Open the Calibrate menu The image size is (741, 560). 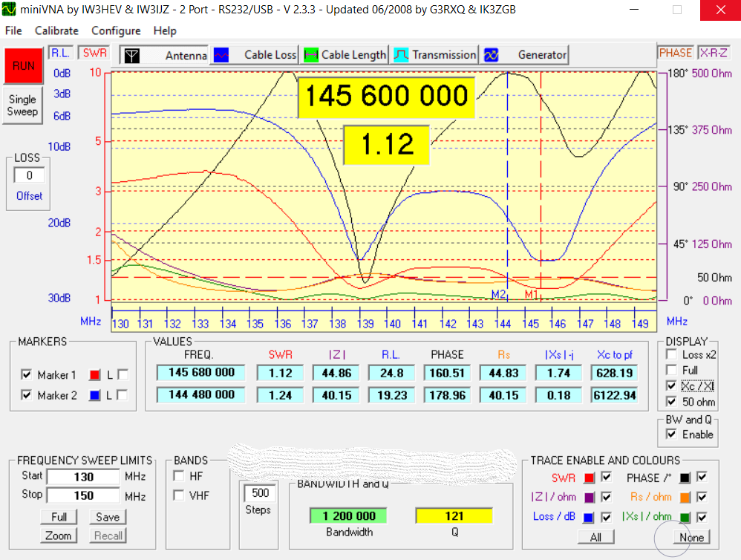(56, 30)
